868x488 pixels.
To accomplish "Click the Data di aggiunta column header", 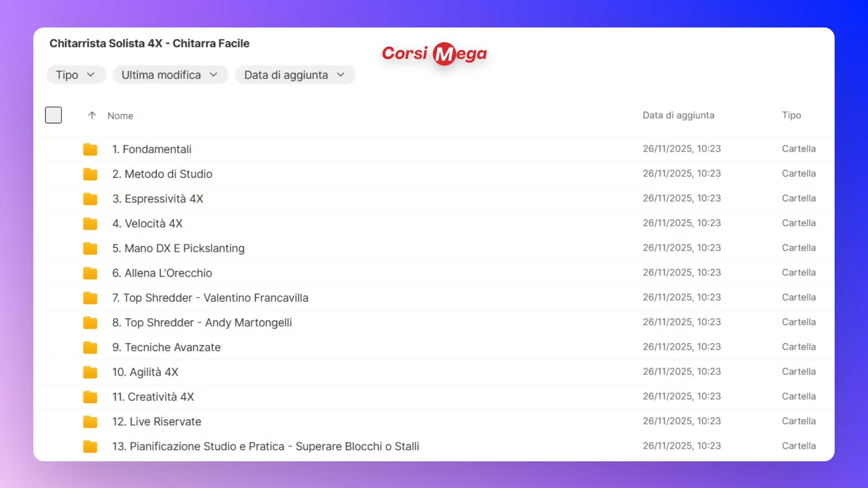I will point(678,115).
